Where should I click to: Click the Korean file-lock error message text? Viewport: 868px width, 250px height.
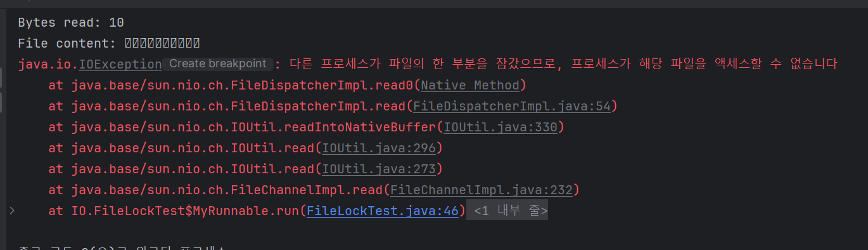tap(564, 64)
